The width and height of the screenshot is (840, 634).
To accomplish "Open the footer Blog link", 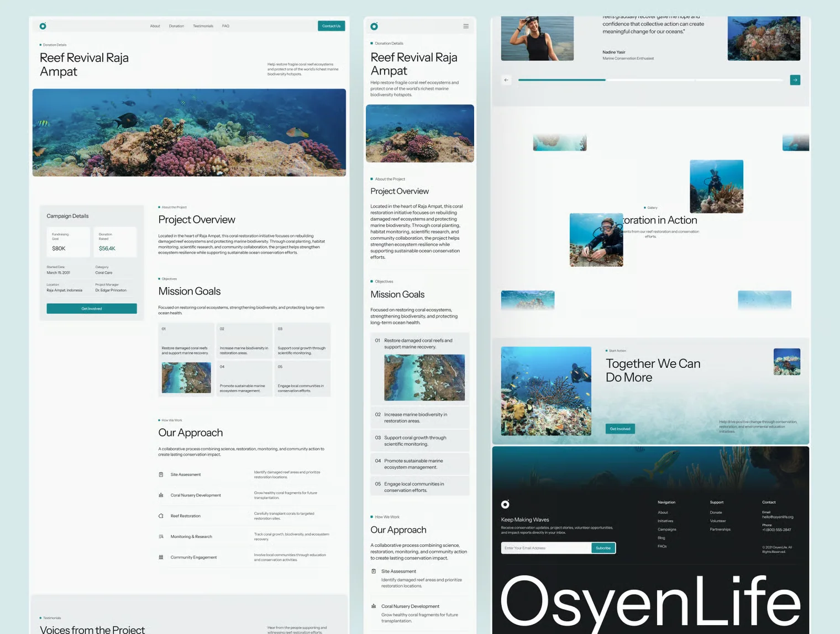I will pyautogui.click(x=662, y=538).
